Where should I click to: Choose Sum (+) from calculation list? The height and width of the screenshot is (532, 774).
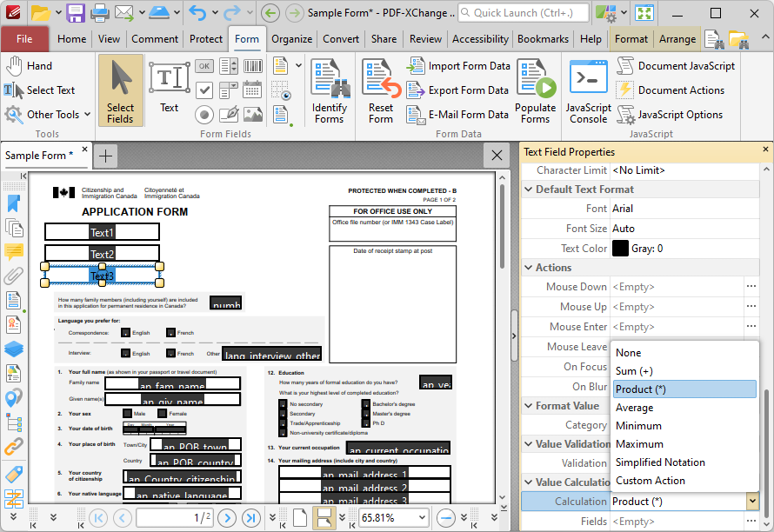[684, 371]
